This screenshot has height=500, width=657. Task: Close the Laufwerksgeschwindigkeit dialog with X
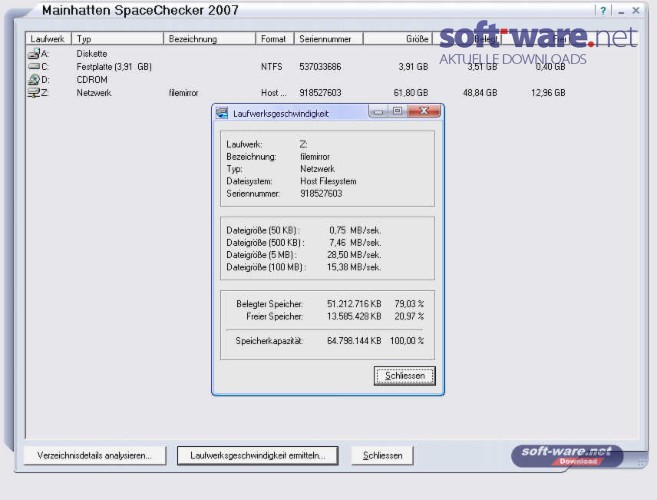[x=424, y=111]
